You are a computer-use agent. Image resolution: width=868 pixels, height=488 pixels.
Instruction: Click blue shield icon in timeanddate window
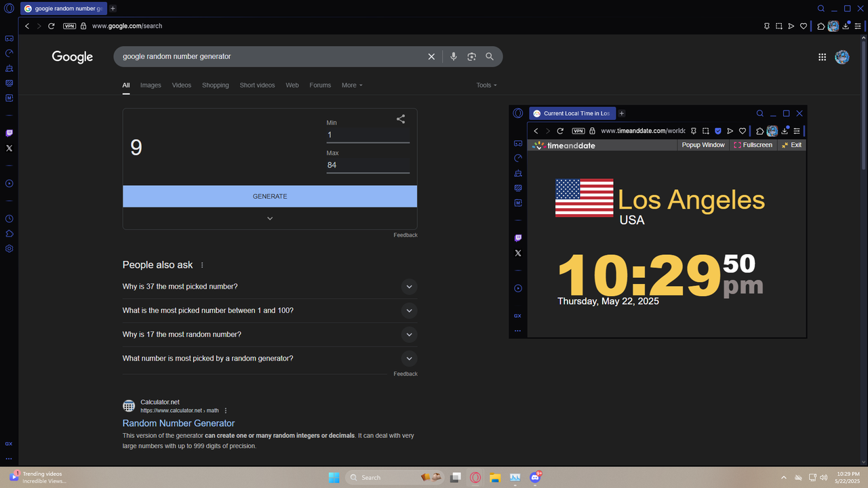pos(718,131)
